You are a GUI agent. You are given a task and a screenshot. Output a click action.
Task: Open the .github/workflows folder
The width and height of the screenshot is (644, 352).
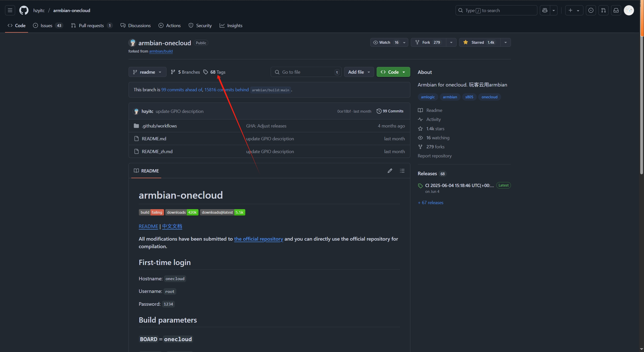(x=159, y=126)
